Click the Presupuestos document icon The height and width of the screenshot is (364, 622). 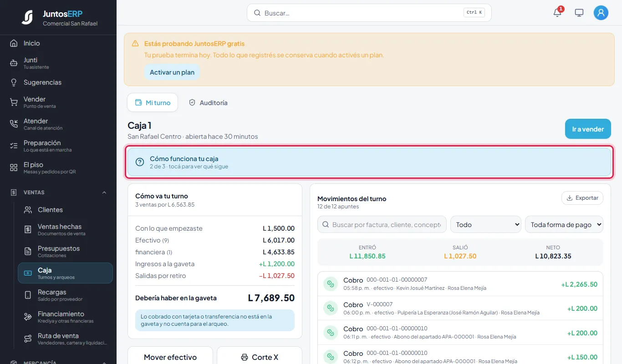28,252
